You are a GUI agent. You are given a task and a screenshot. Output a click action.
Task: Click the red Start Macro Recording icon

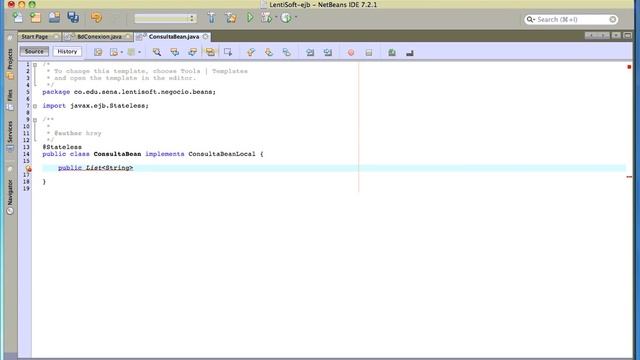coord(351,53)
